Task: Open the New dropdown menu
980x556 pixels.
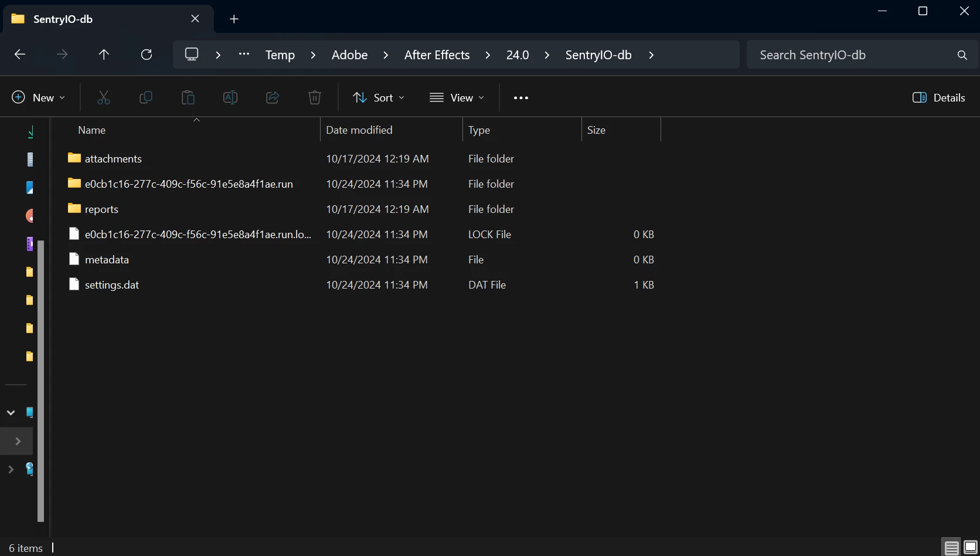Action: click(39, 98)
